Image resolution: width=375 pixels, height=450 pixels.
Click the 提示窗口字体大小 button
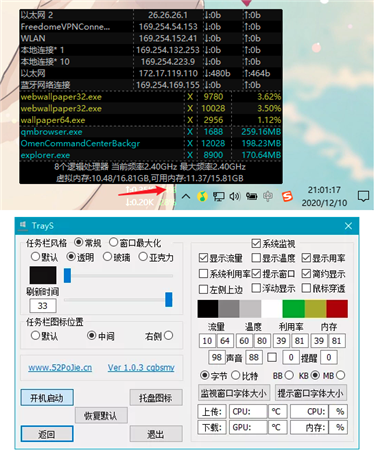tap(311, 393)
